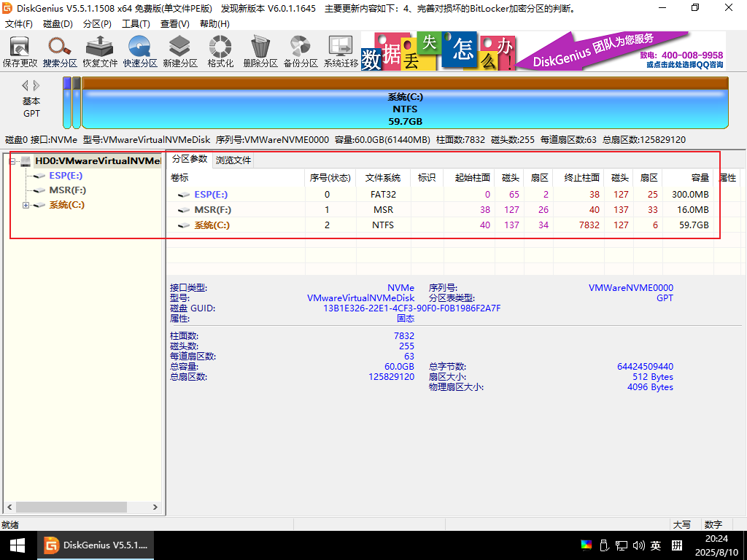
Task: Sort by the 文件系统 column header
Action: click(x=383, y=178)
